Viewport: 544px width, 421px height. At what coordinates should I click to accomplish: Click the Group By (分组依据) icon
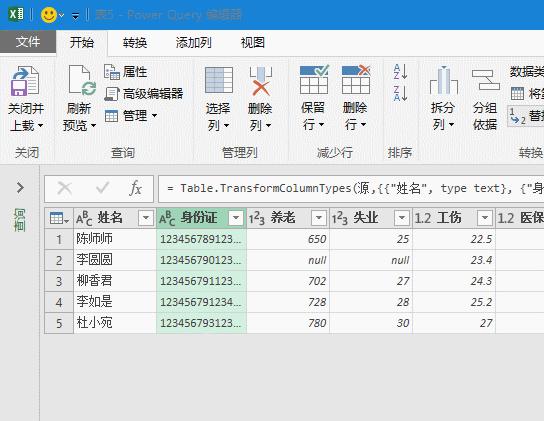486,80
